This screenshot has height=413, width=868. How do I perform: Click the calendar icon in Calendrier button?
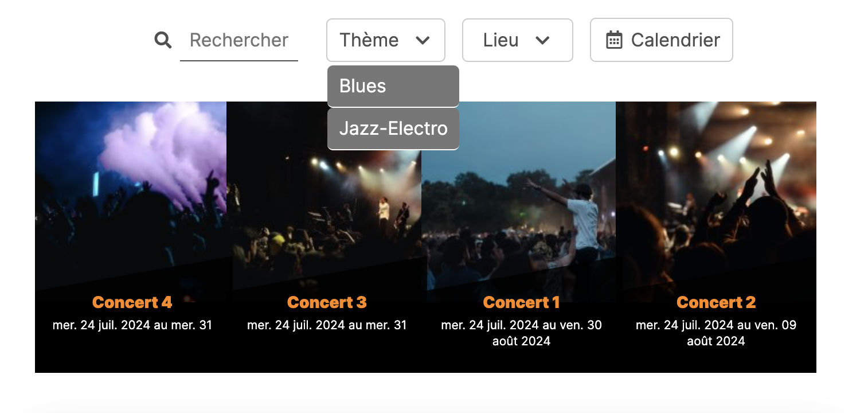(614, 40)
